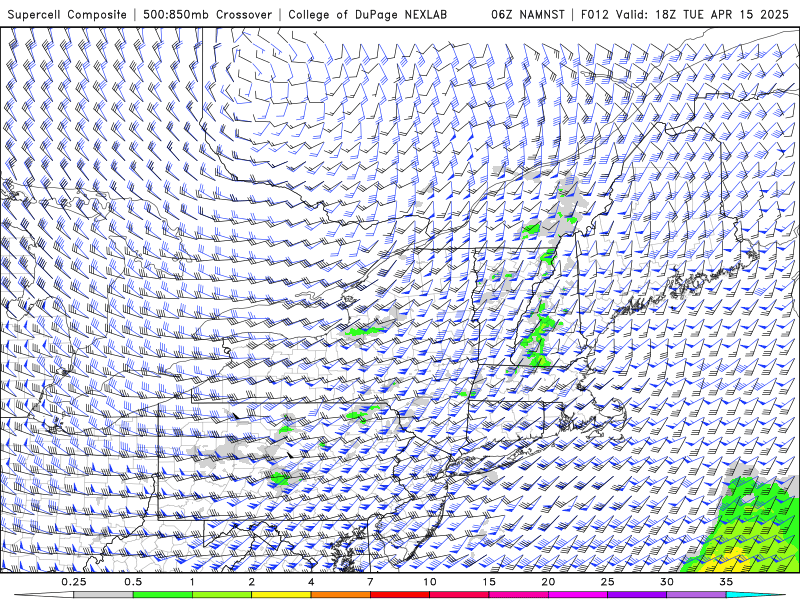Click the colorbar tick label "1"
This screenshot has width=800, height=600.
coord(192,582)
